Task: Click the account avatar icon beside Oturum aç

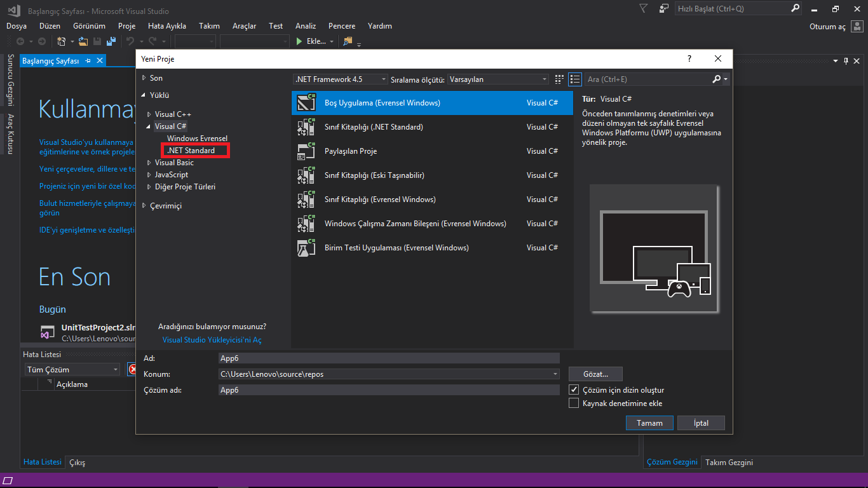Action: (x=857, y=27)
